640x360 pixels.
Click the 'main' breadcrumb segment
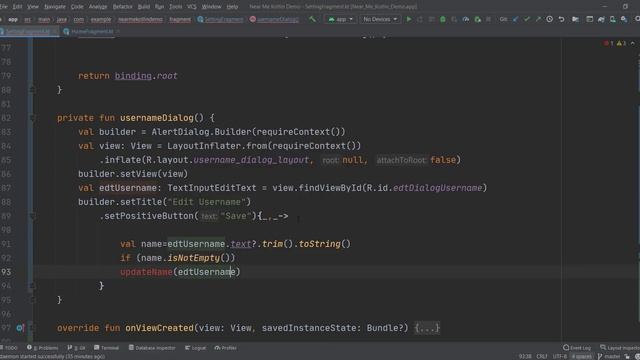tap(44, 19)
